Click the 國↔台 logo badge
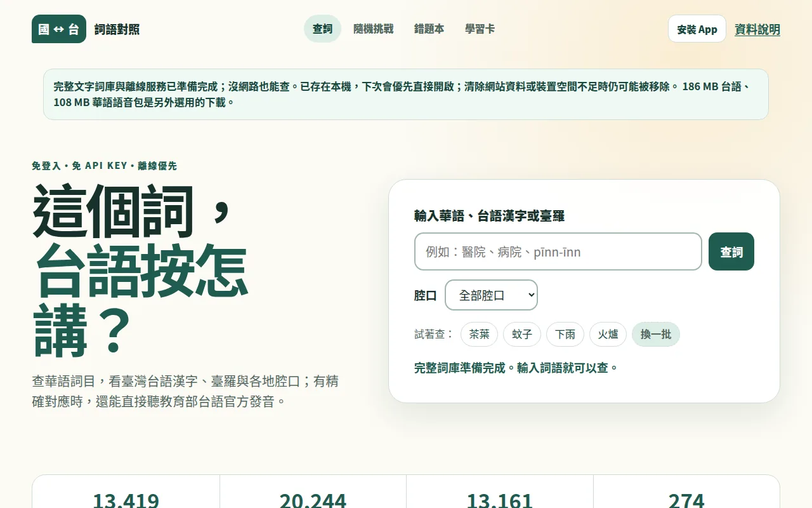This screenshot has height=508, width=812. [59, 29]
